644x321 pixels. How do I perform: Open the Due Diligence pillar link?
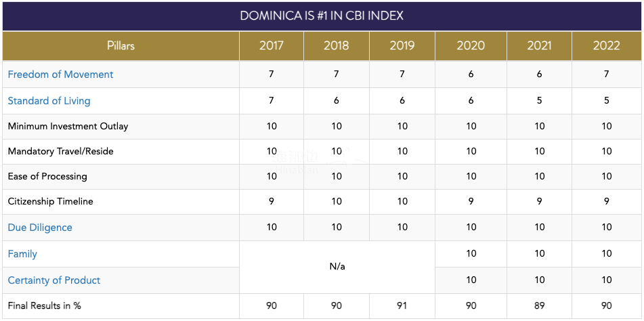pos(40,228)
